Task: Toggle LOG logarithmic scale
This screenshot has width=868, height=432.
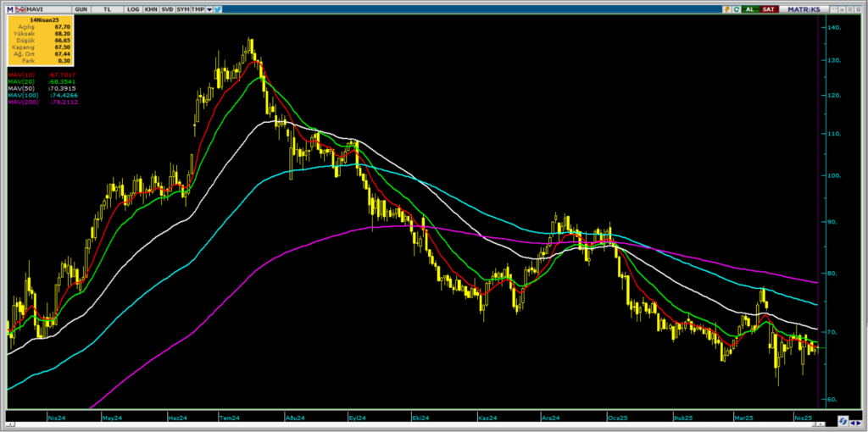Action: pyautogui.click(x=133, y=8)
